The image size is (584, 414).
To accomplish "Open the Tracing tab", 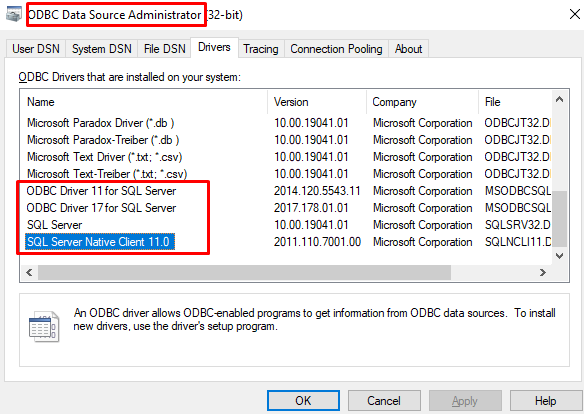I will click(x=261, y=49).
